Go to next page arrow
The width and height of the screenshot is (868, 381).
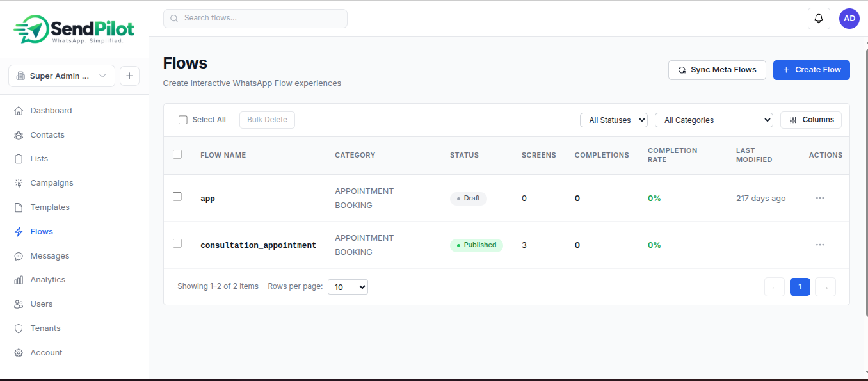(x=826, y=288)
